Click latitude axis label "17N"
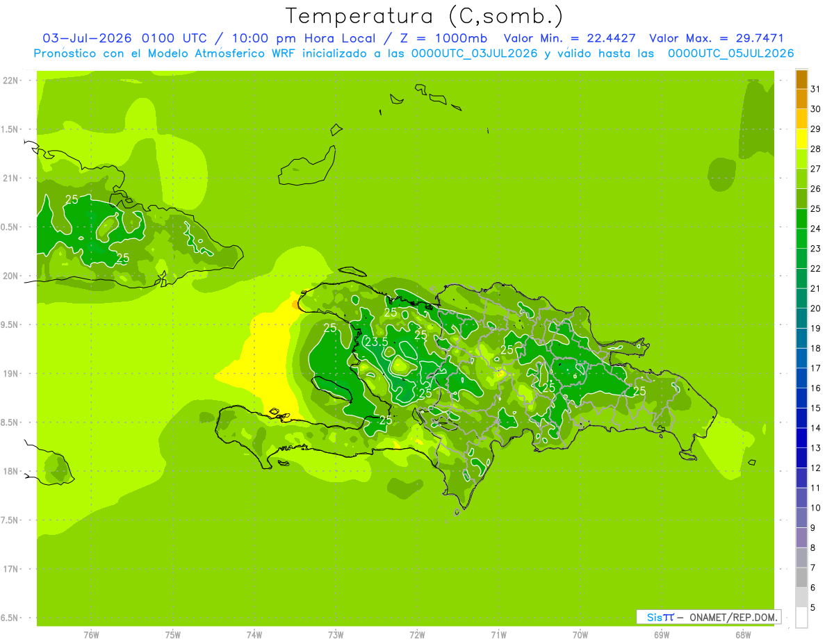The width and height of the screenshot is (834, 644). pos(10,569)
